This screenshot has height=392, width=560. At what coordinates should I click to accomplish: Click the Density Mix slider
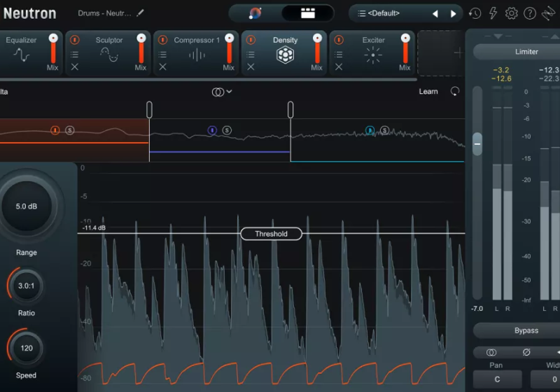pos(317,49)
